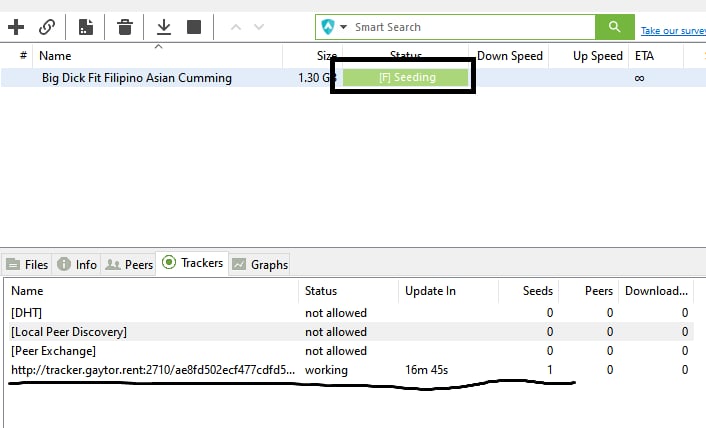The image size is (706, 428).
Task: Click the green Seeding progress bar
Action: [405, 77]
